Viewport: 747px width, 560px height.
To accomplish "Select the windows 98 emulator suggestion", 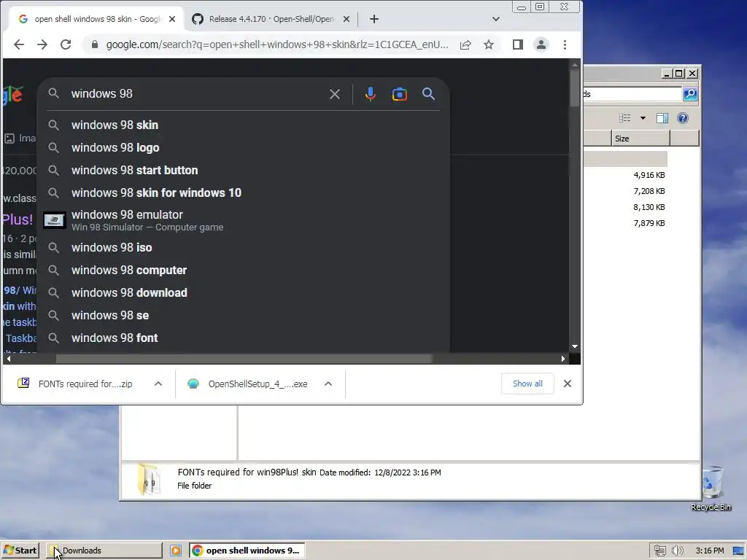I will pos(243,220).
